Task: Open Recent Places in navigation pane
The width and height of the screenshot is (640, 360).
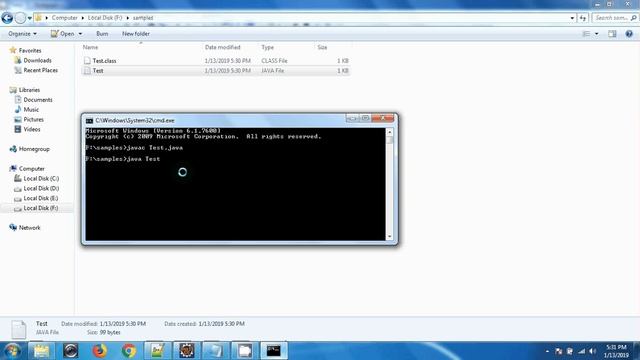Action: point(40,70)
